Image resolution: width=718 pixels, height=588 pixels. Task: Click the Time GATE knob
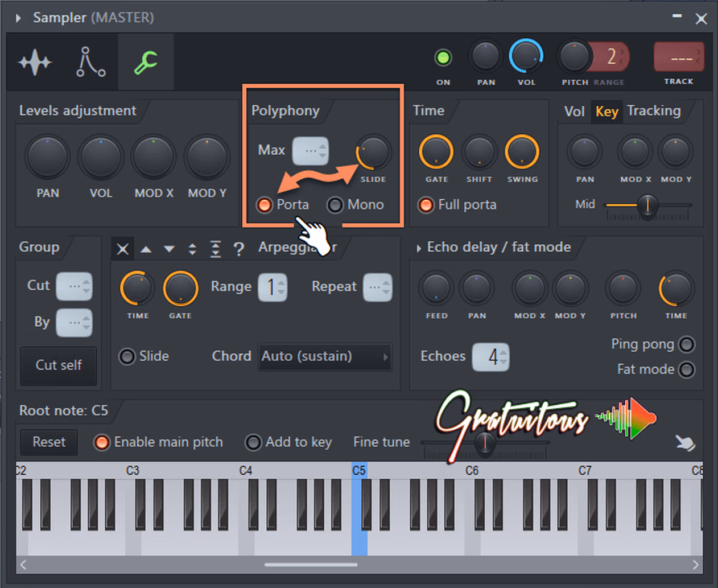436,152
